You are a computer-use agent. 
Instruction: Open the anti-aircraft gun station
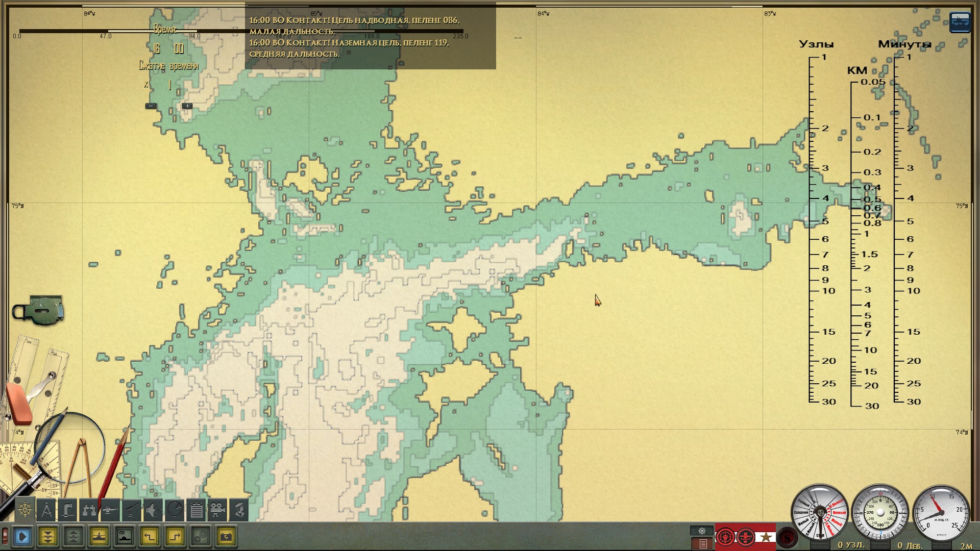pos(132,510)
